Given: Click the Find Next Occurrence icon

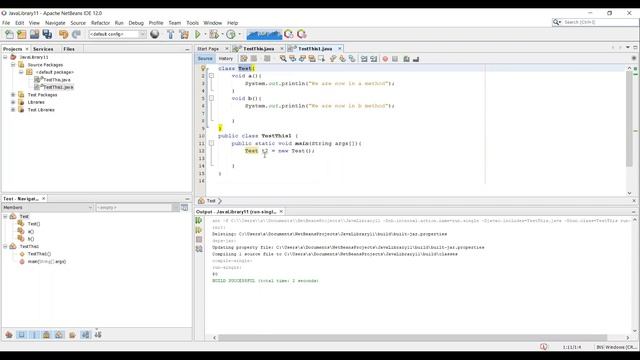Looking at the screenshot, I should [x=302, y=59].
